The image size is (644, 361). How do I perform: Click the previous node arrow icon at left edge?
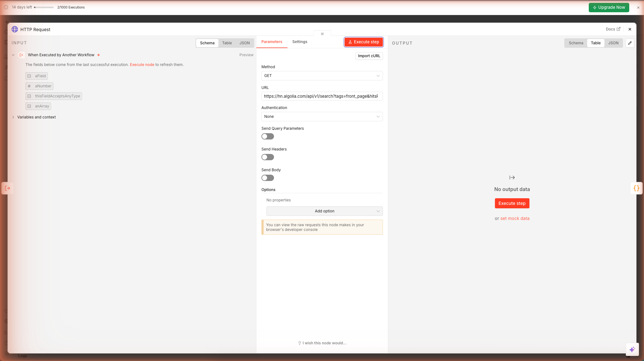click(8, 188)
